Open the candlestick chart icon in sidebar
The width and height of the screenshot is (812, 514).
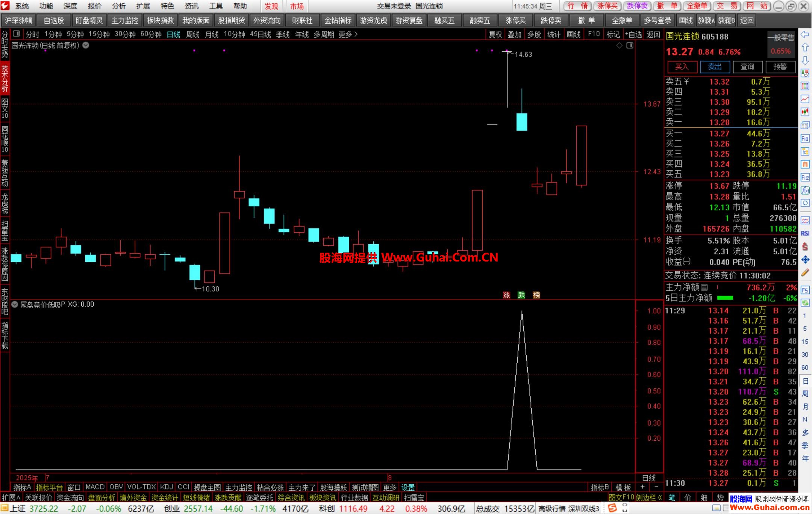click(805, 112)
